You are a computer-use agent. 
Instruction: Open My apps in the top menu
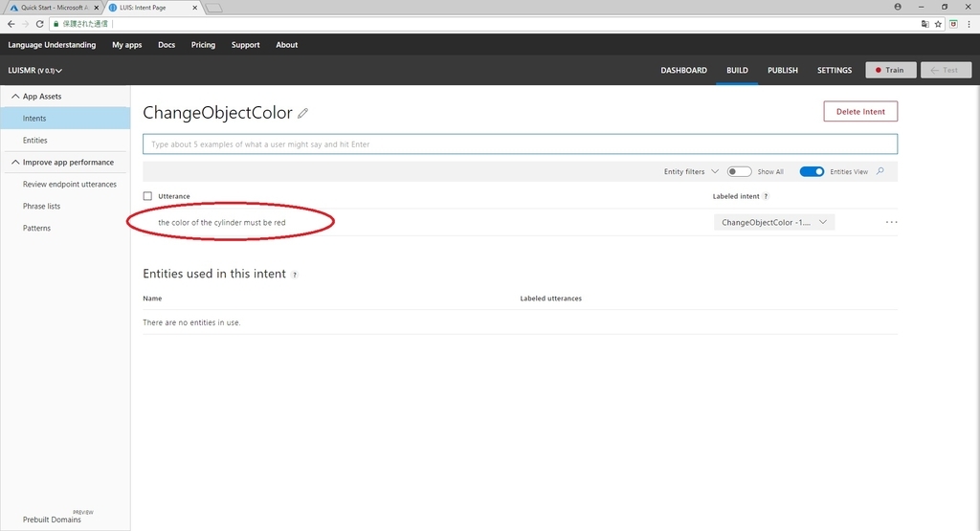127,45
